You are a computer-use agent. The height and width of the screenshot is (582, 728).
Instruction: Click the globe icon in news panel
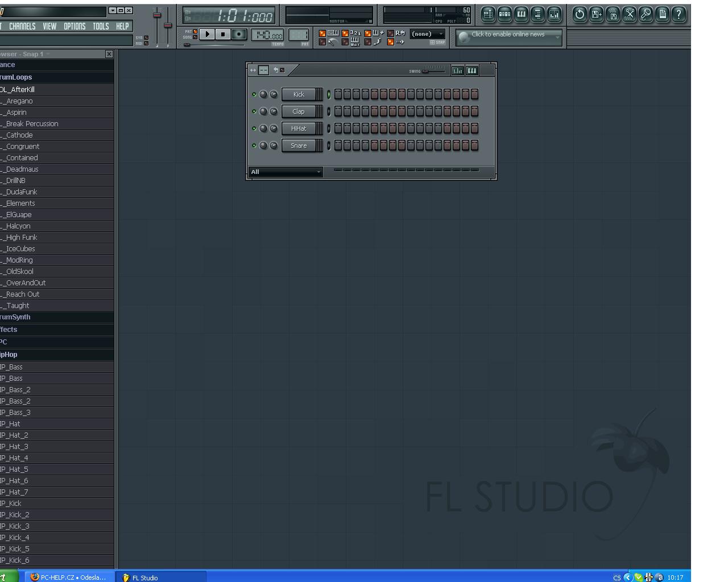tap(464, 38)
